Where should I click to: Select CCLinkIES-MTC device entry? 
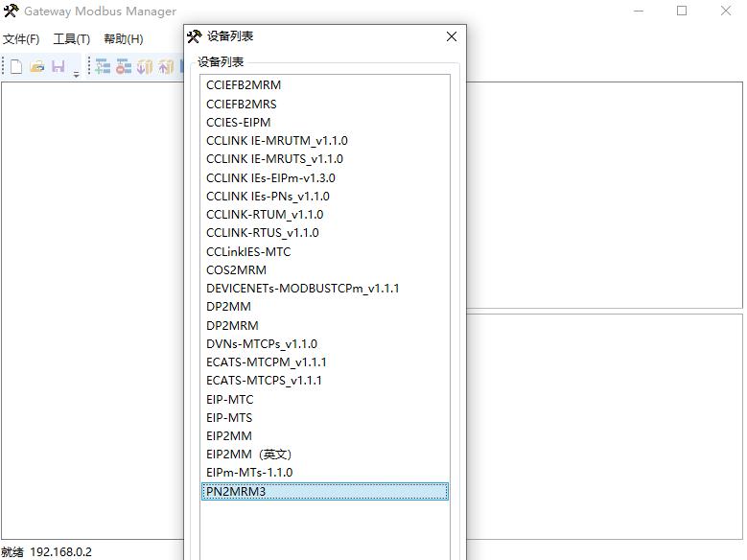point(325,251)
